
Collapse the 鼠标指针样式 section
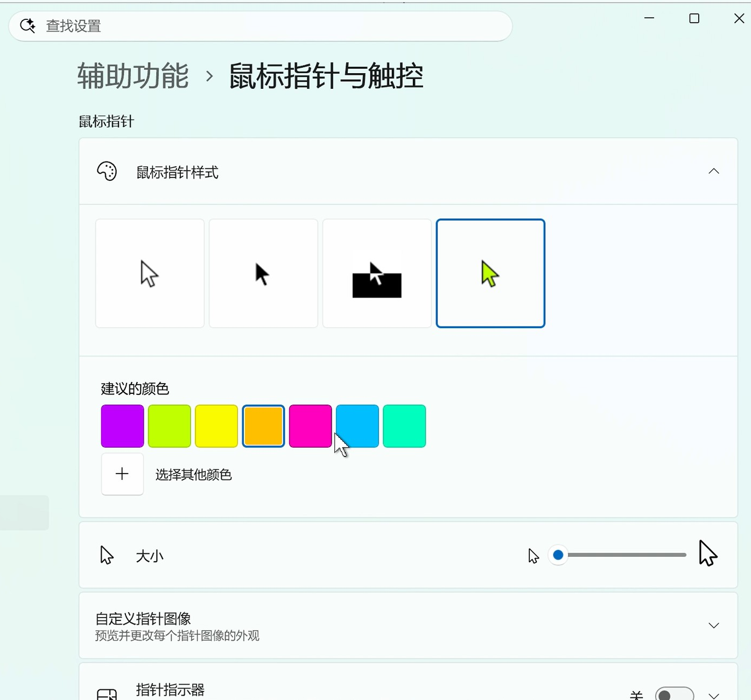click(714, 171)
